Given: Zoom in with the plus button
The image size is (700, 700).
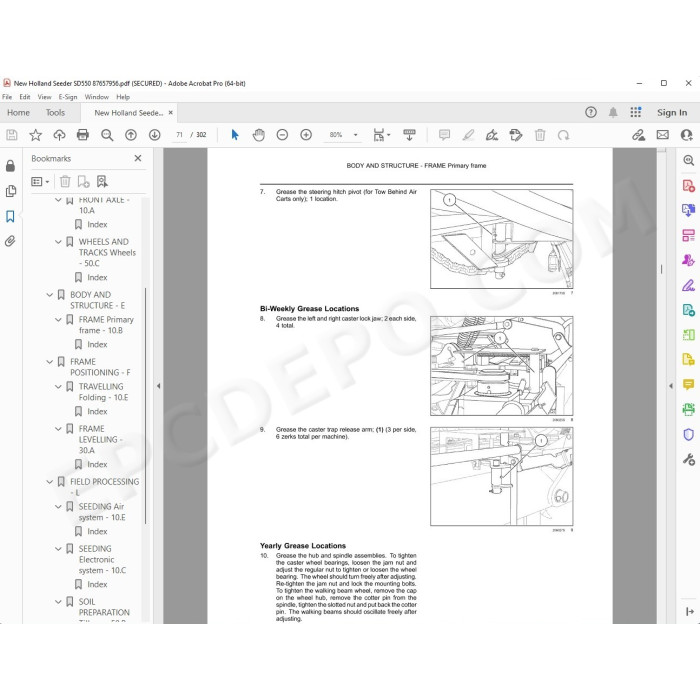Looking at the screenshot, I should (x=306, y=135).
